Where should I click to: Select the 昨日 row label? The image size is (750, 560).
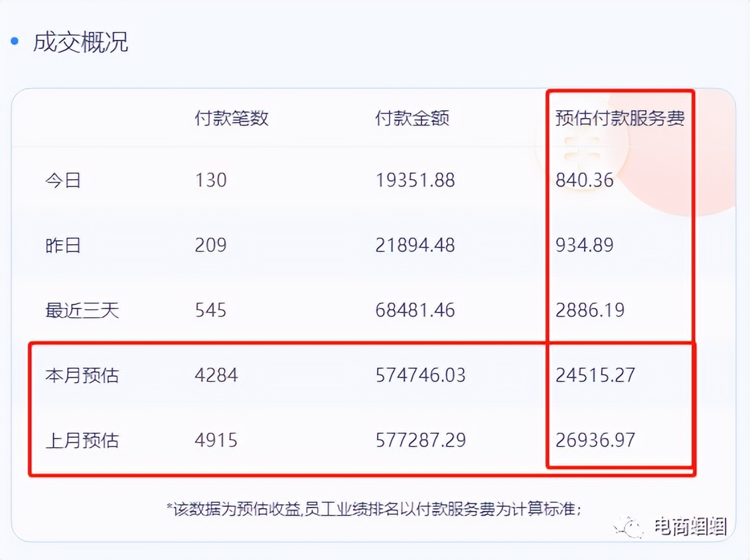click(63, 245)
